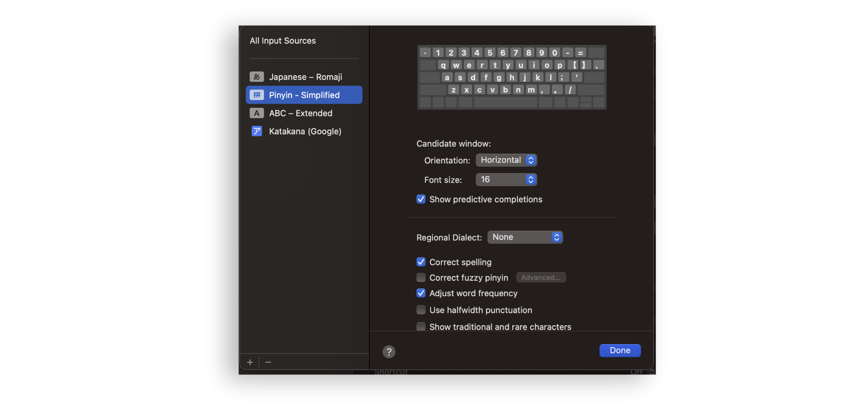Open the Orientation dropdown set to Horizontal

(506, 160)
